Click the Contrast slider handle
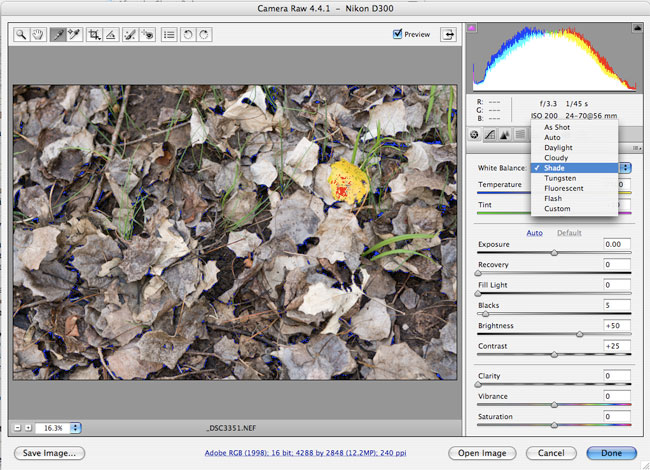650x470 pixels. pos(554,354)
